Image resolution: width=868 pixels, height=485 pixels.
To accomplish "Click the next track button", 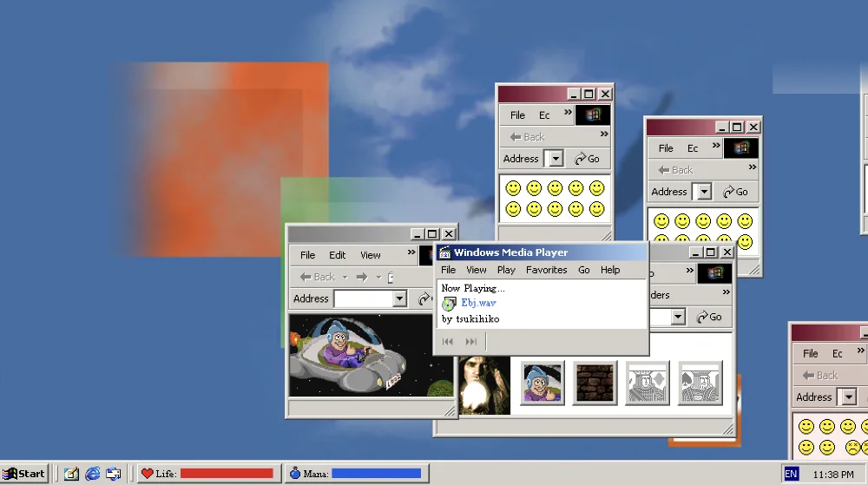I will (471, 342).
